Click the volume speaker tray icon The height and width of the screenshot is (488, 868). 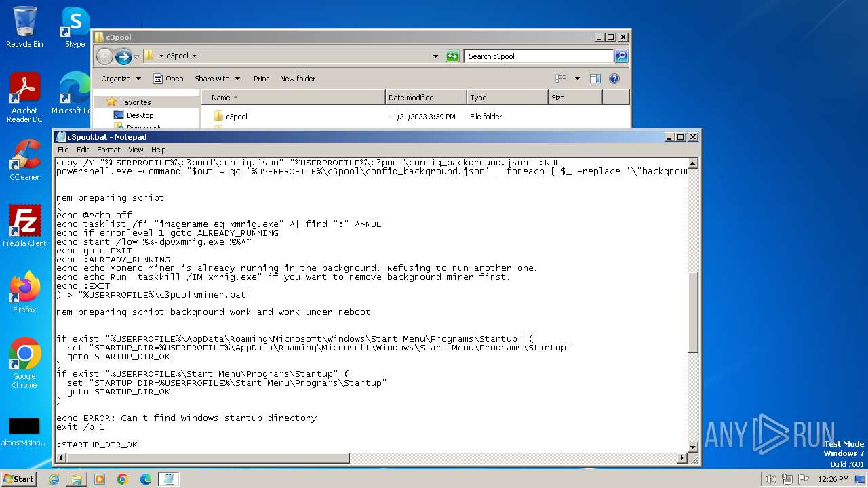(x=770, y=479)
